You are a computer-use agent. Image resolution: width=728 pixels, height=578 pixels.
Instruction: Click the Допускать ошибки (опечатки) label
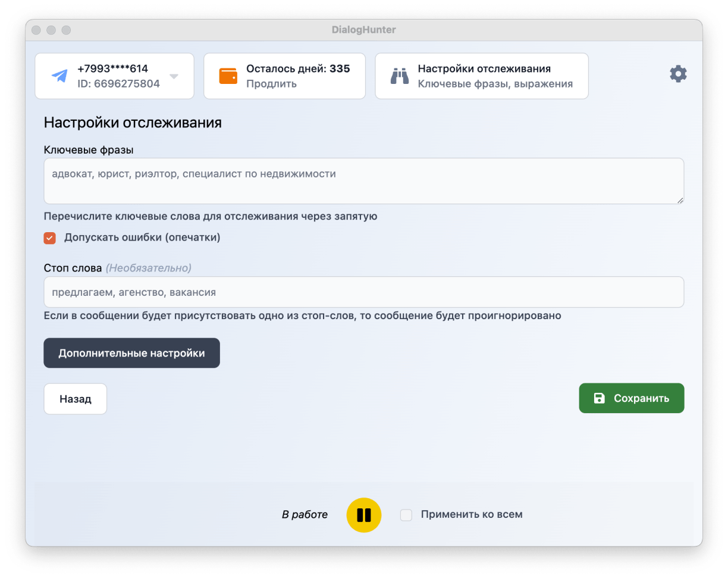(x=142, y=238)
